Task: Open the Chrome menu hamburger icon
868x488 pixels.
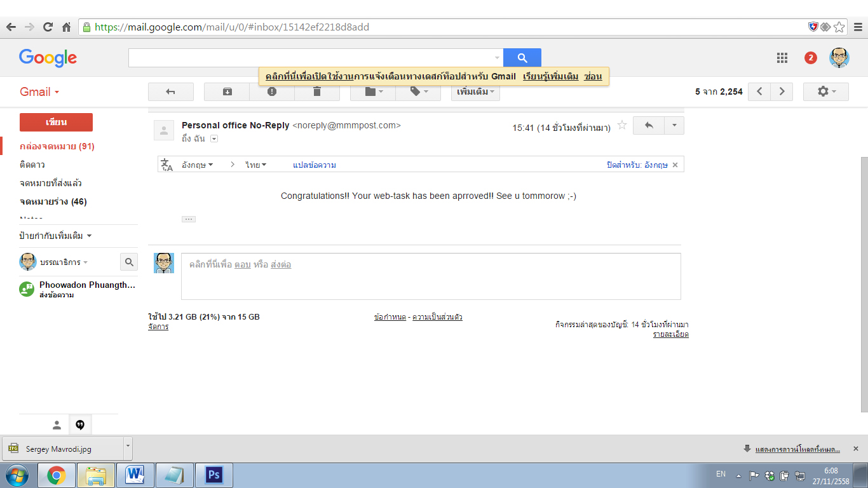Action: (x=857, y=27)
